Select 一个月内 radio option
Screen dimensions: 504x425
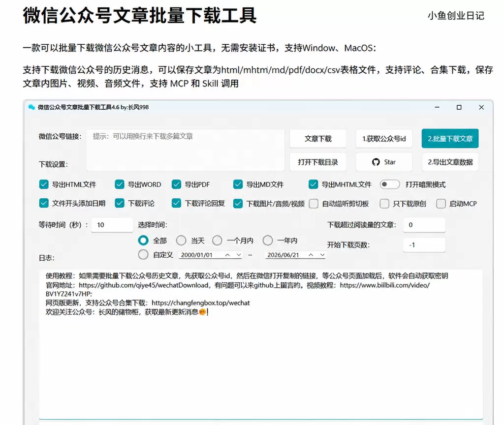[x=217, y=240]
